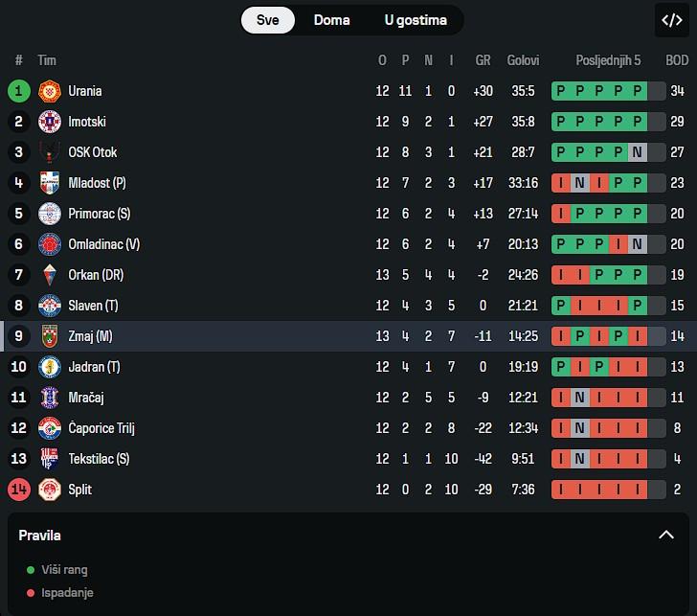This screenshot has height=616, width=697.
Task: Click the OSK Otok team crest
Action: tap(50, 153)
